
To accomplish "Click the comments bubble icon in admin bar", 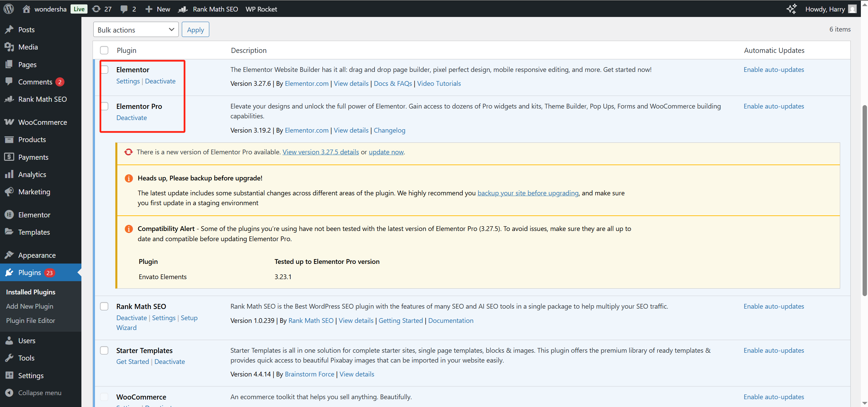I will click(124, 9).
